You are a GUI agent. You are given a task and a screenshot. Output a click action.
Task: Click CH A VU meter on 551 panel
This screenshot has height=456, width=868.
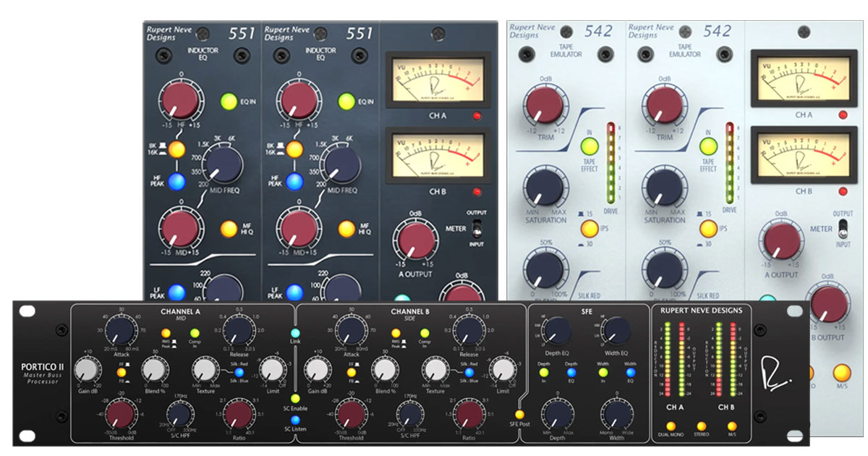point(438,80)
